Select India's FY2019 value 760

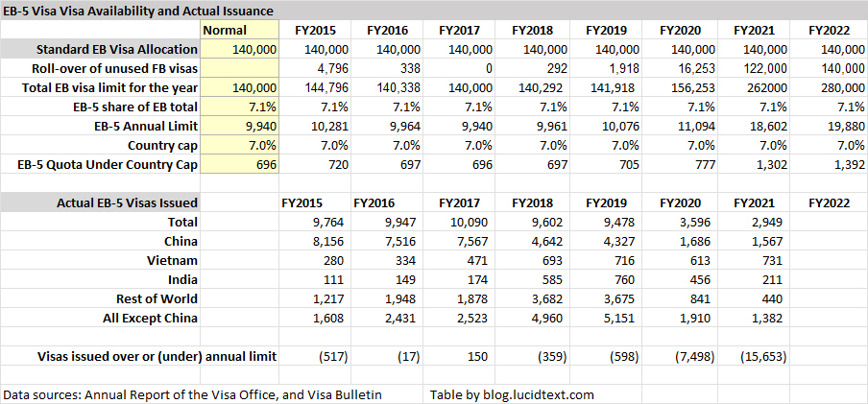click(618, 279)
